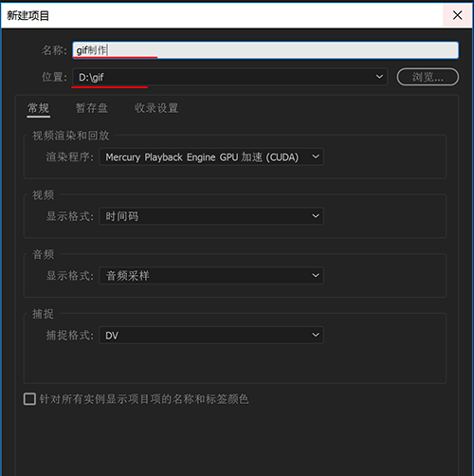Click the chevron arrow of the renderer dropdown
474x476 pixels.
(316, 156)
